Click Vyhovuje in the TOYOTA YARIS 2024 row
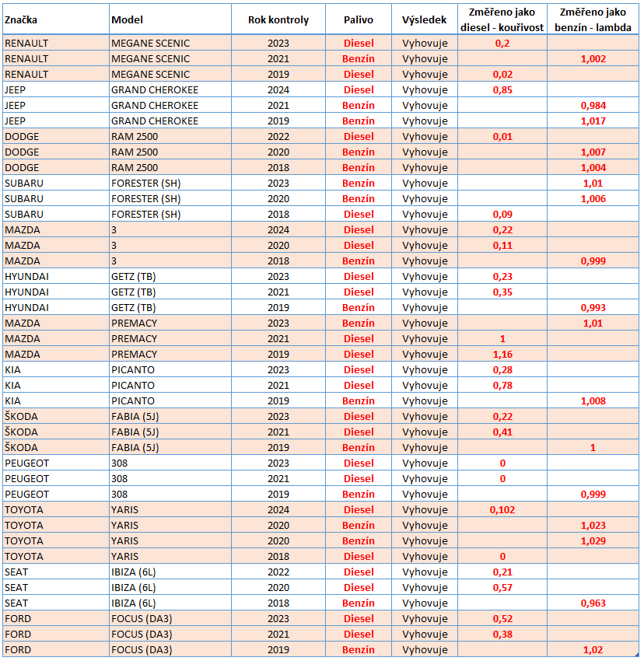Viewport: 644px width, 661px height. coord(425,510)
